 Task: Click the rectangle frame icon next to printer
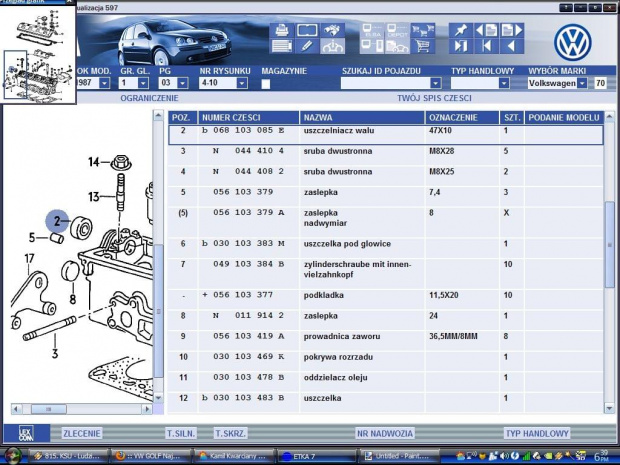[307, 30]
